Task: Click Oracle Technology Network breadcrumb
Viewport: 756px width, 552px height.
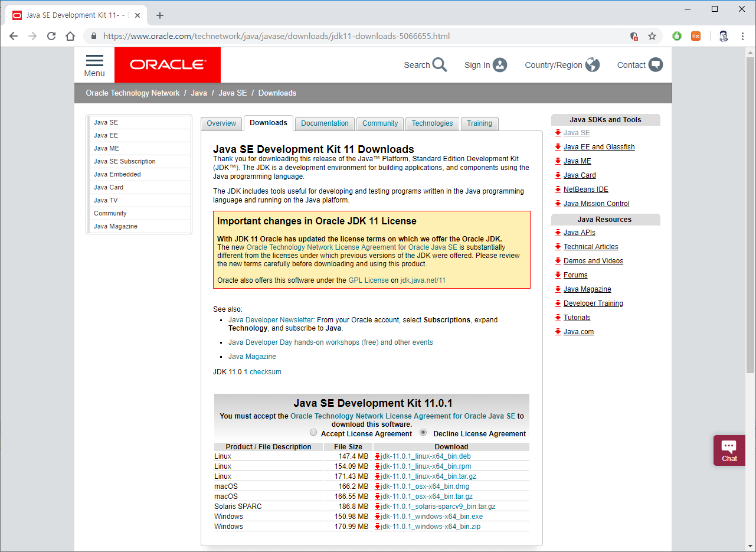Action: tap(133, 93)
